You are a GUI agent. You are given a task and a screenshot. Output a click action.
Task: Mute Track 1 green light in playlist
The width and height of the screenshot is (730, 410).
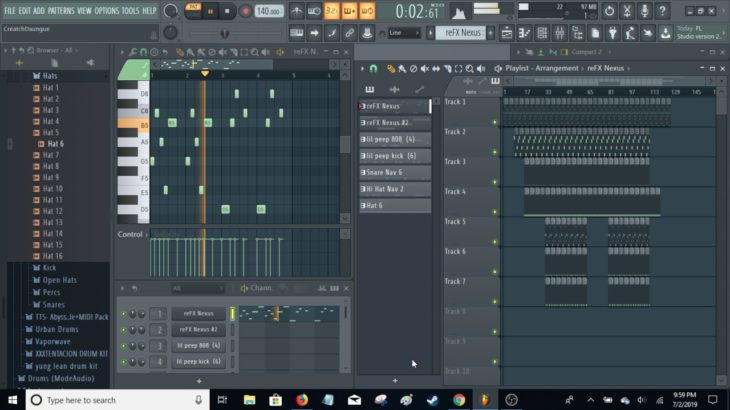[x=494, y=122]
